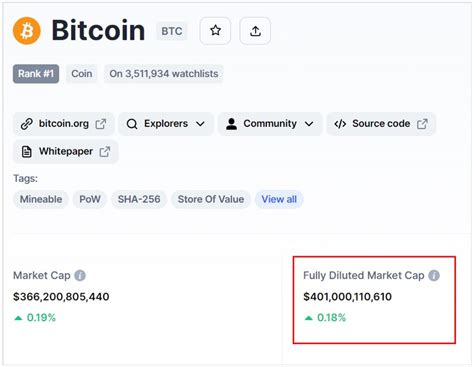Click the Fully Diluted Market Cap info icon
This screenshot has height=367, width=474.
pos(434,276)
